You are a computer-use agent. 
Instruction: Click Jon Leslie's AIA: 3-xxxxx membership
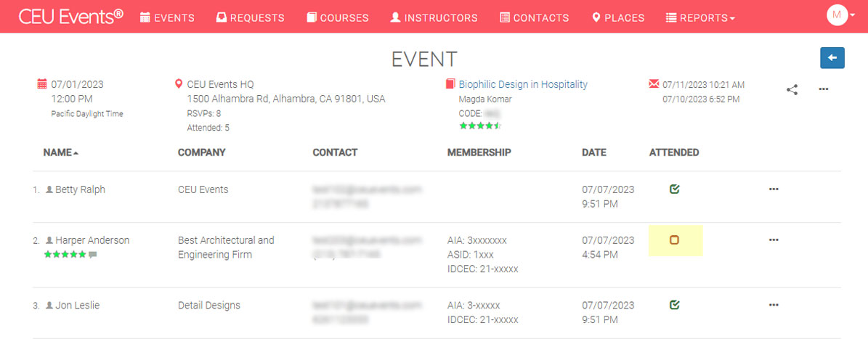474,306
